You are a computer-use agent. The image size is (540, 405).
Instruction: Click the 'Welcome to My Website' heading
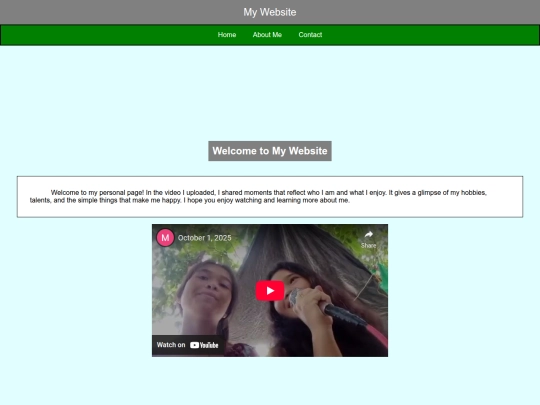point(270,151)
